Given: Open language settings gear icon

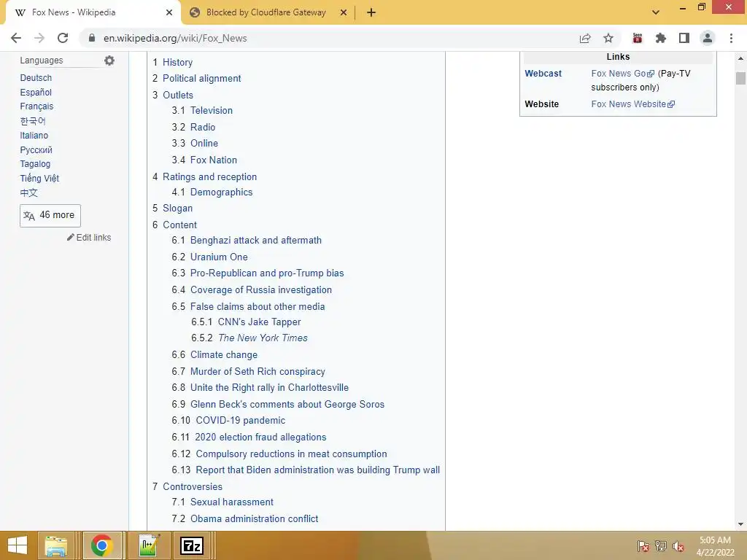Looking at the screenshot, I should pos(109,61).
